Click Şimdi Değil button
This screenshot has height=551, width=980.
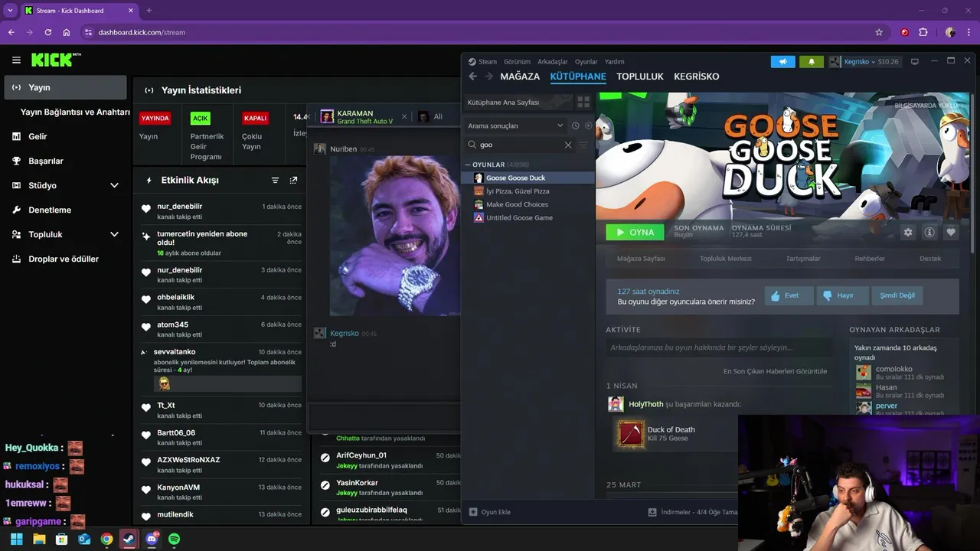[897, 295]
